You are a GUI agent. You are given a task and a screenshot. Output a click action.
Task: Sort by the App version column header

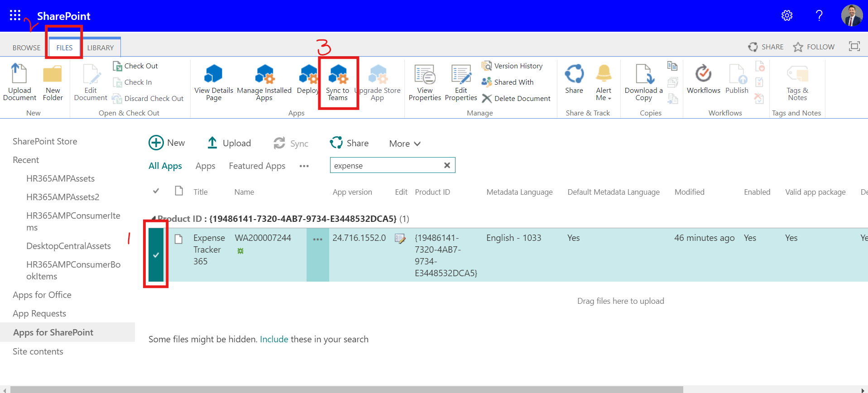pyautogui.click(x=352, y=192)
